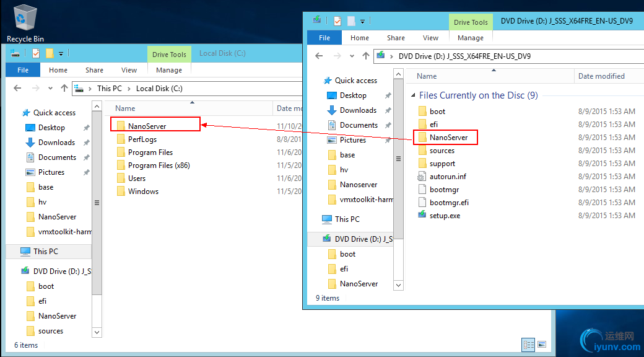Click Properties icon in Local Disk window's quick toolbar
Image resolution: width=644 pixels, height=357 pixels.
[36, 53]
